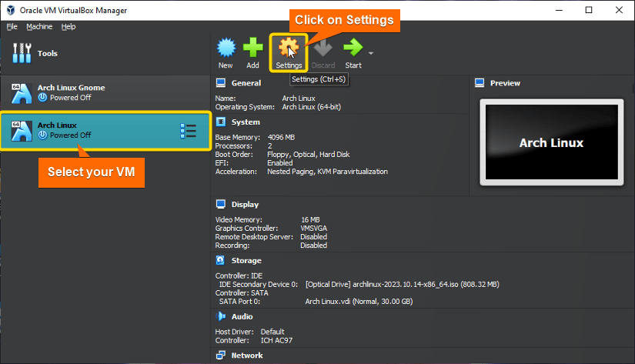Click the Audio section speaker icon

221,316
